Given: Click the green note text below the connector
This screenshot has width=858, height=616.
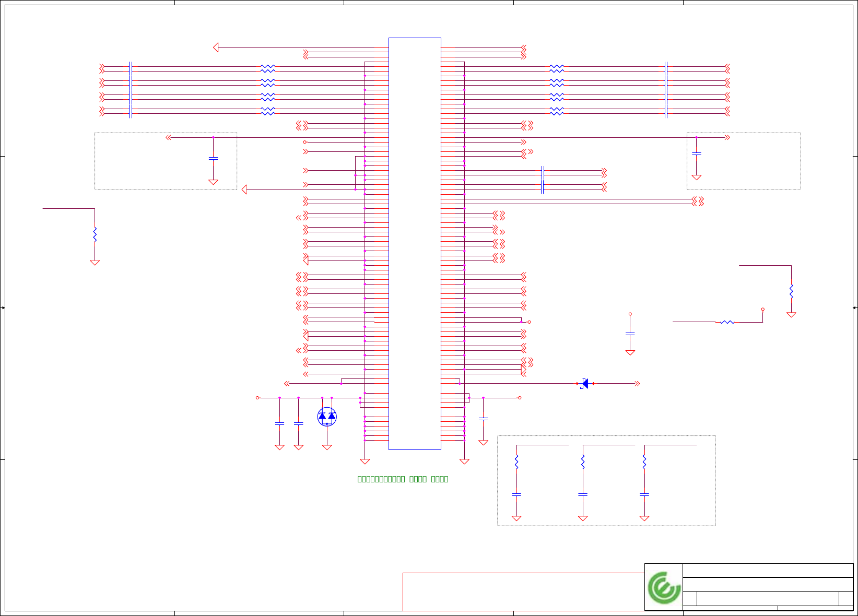Looking at the screenshot, I should coord(403,479).
